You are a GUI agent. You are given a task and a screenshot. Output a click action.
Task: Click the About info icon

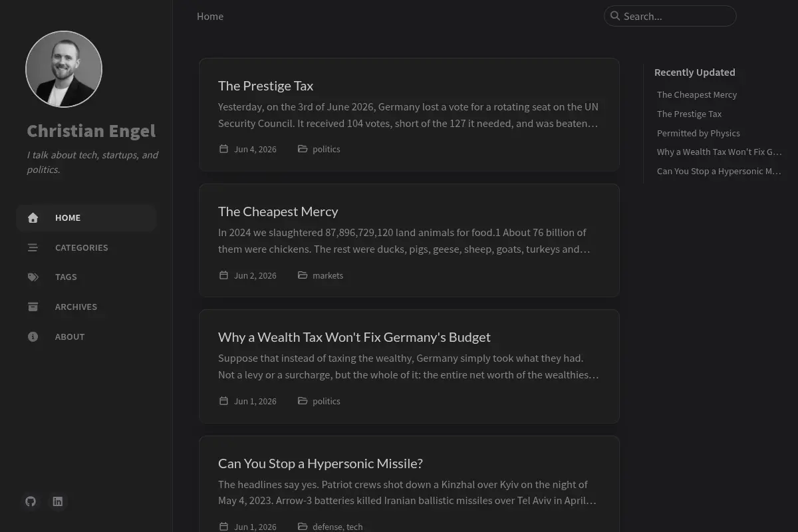(x=33, y=336)
